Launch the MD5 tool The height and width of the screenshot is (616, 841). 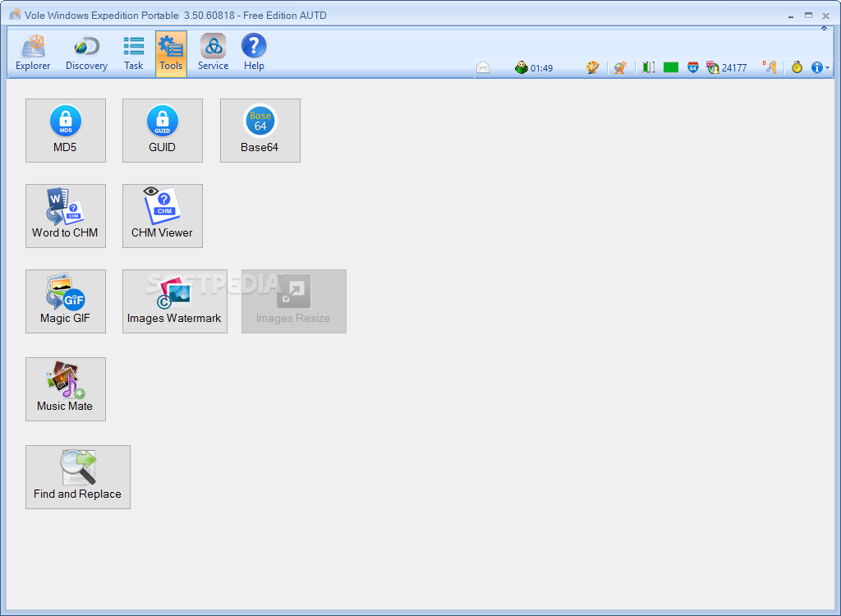pyautogui.click(x=66, y=131)
